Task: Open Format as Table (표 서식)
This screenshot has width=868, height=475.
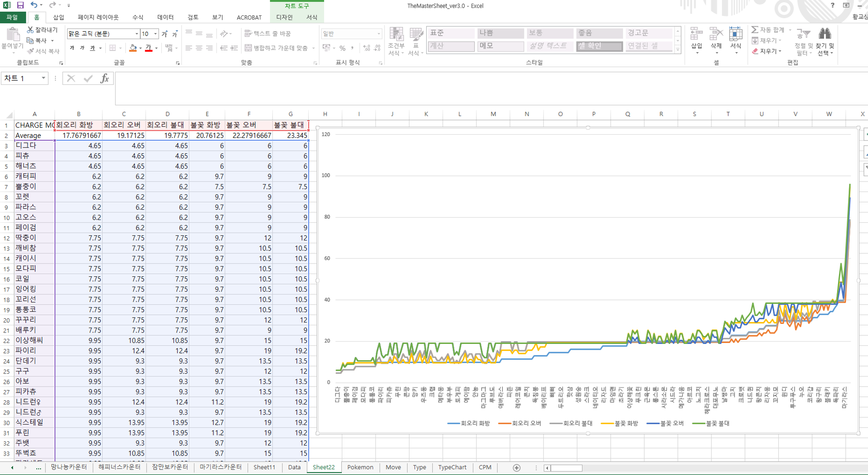Action: pyautogui.click(x=415, y=42)
